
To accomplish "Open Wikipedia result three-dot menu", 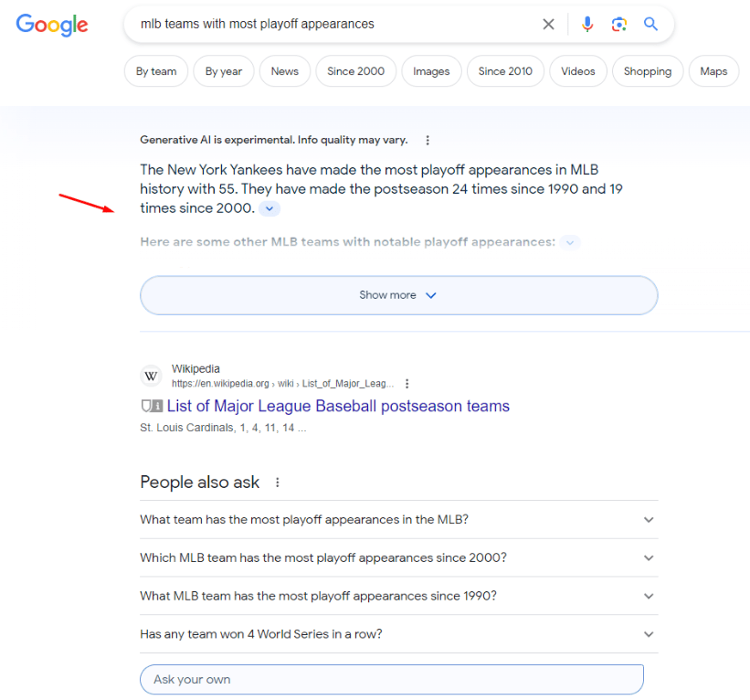I will click(x=407, y=384).
